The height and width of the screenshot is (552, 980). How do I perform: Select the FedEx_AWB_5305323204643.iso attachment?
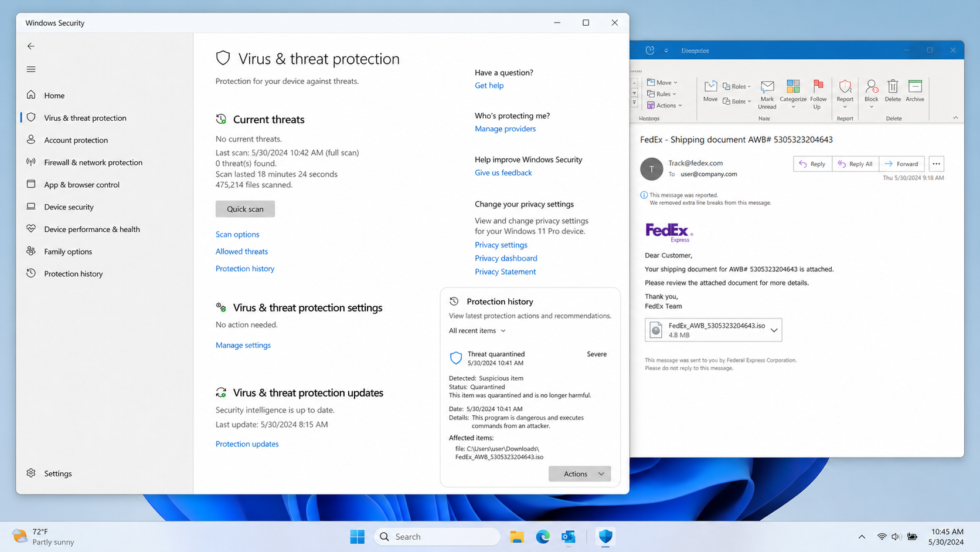tap(713, 330)
